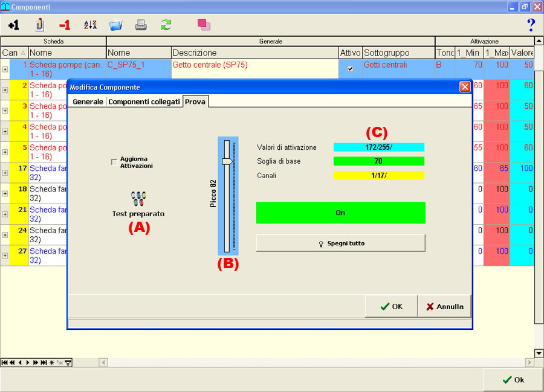Toggle the Attivo checkbox for C_SP75_1
The image size is (544, 392).
[x=351, y=69]
